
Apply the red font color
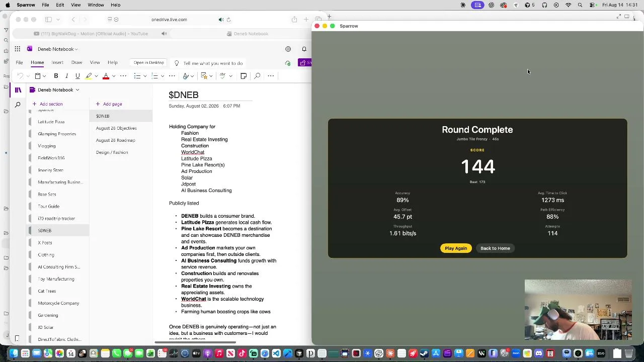tap(106, 76)
